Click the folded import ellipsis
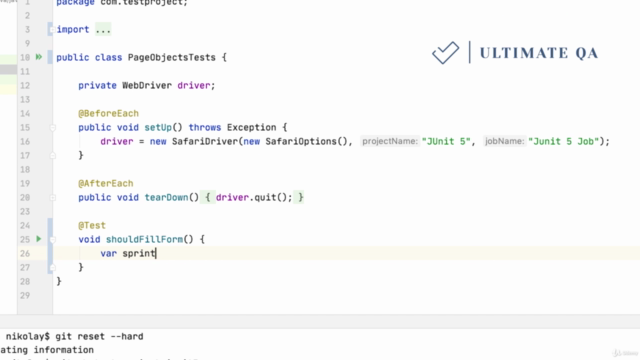 point(103,30)
